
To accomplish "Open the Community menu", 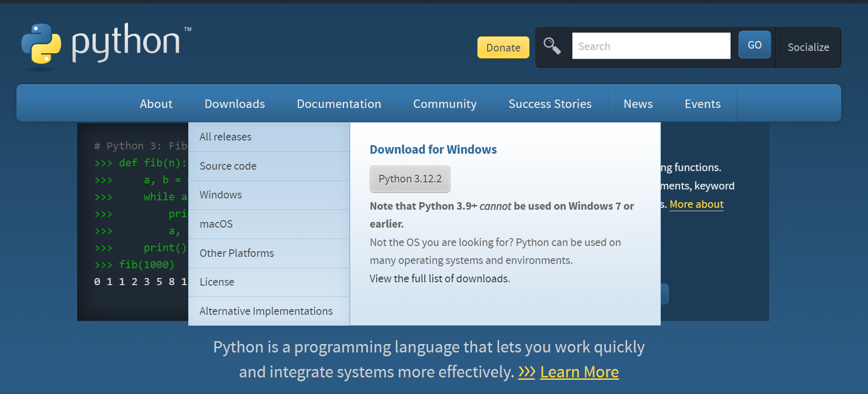I will (x=445, y=104).
